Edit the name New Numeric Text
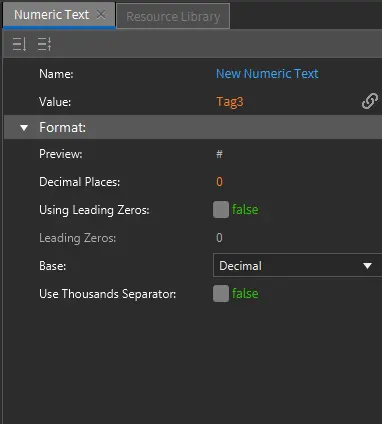Screen dimensions: 382x424 point(267,74)
